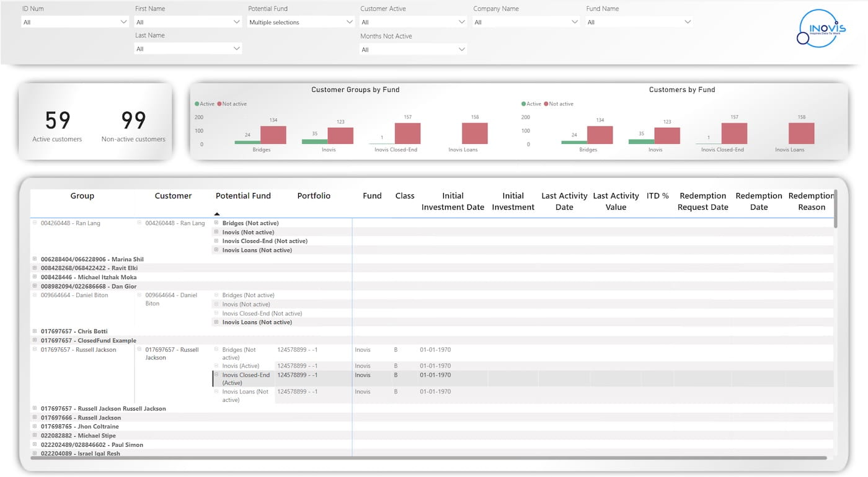Screen dimensions: 868x477
Task: Open the Months Not Active dropdown
Action: tap(413, 50)
